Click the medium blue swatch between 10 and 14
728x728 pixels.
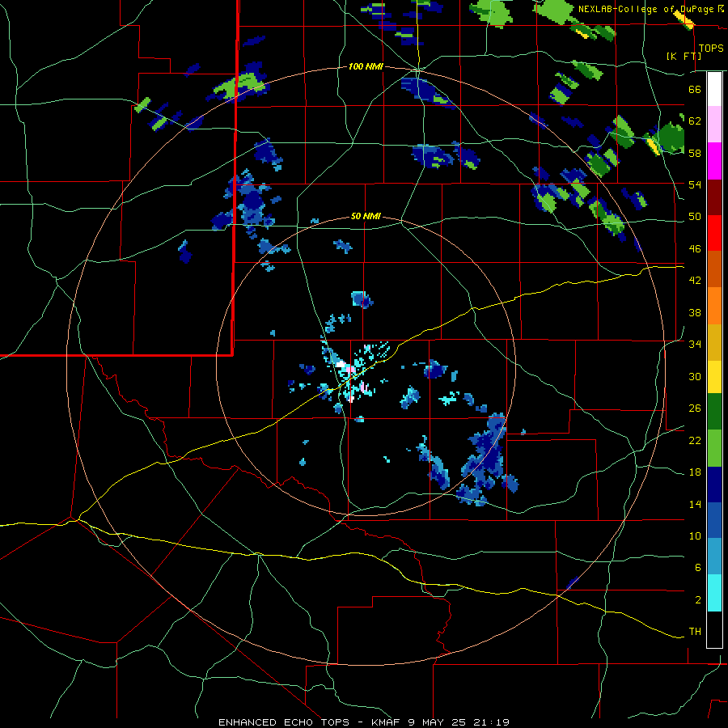click(714, 521)
